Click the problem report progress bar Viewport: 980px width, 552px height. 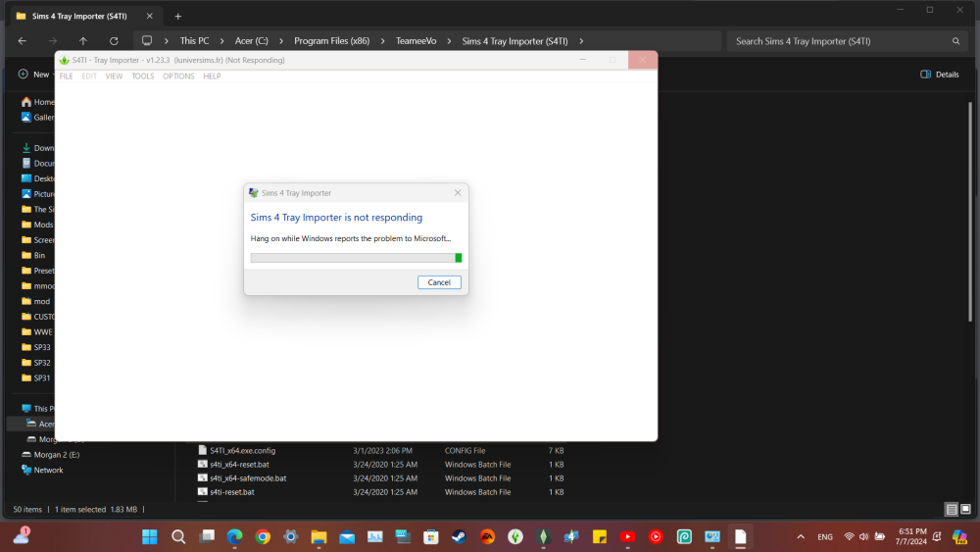(x=357, y=258)
